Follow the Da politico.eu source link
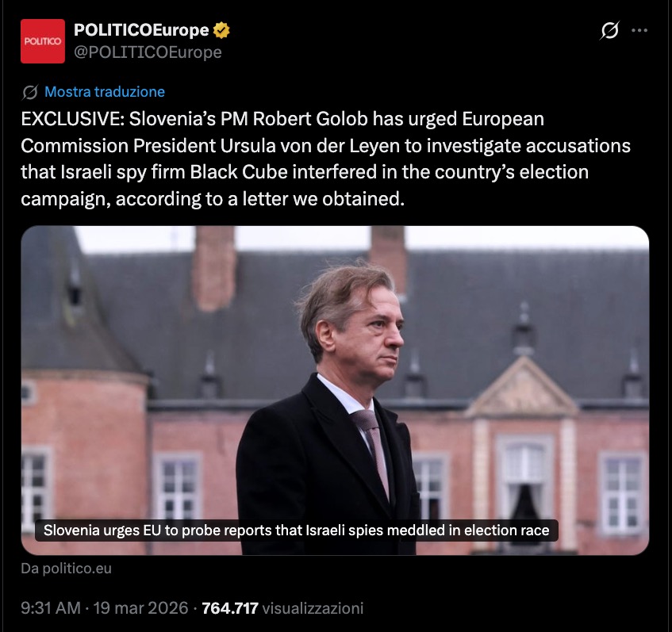 pos(66,569)
